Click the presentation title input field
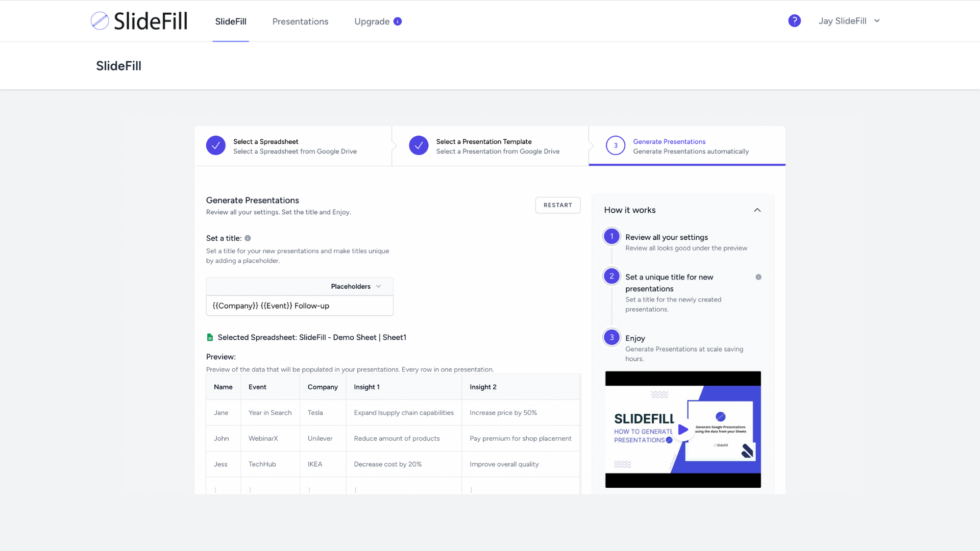Viewport: 980px width, 551px height. pyautogui.click(x=299, y=306)
